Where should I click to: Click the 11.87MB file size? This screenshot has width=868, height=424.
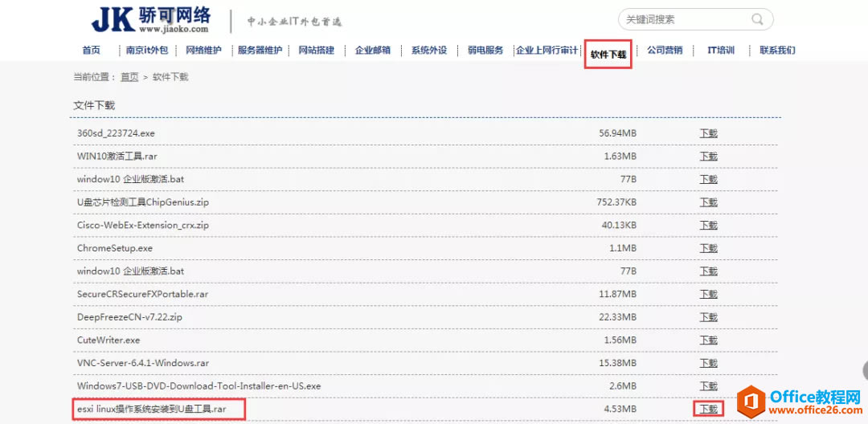(618, 294)
